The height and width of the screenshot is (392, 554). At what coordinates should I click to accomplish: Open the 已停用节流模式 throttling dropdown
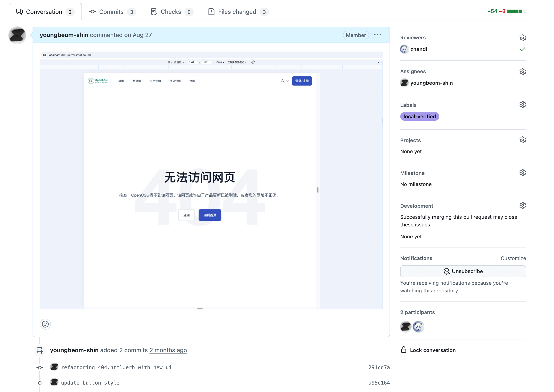237,62
